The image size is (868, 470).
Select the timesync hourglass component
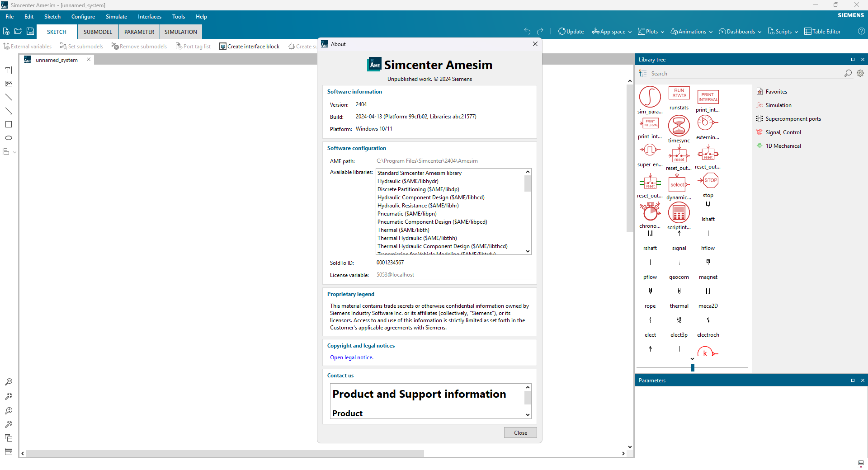[x=679, y=126]
